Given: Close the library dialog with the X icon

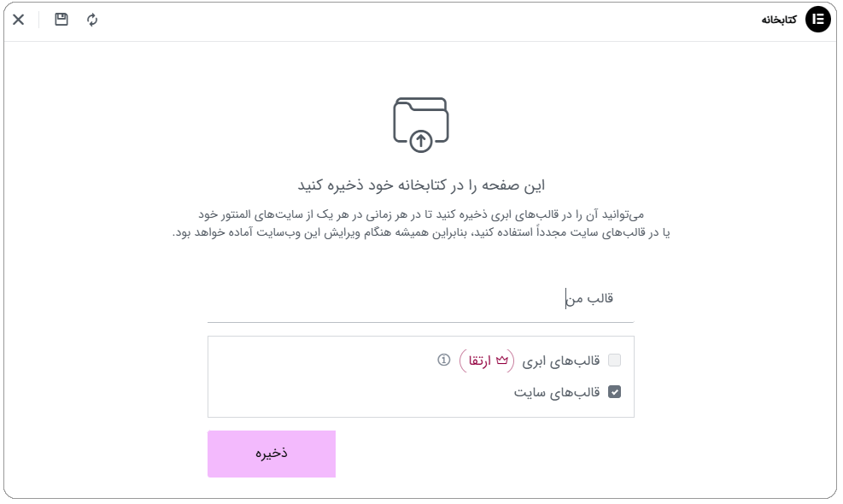Looking at the screenshot, I should click(18, 19).
